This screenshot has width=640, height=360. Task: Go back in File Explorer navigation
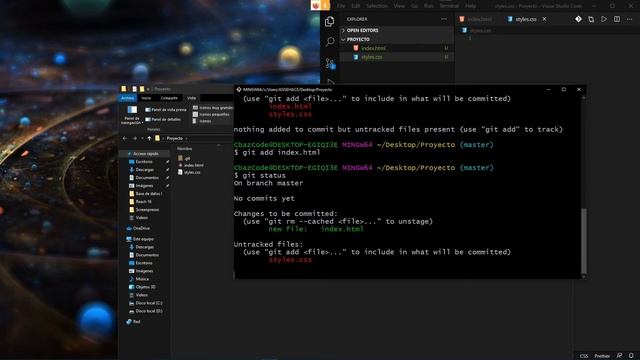125,138
